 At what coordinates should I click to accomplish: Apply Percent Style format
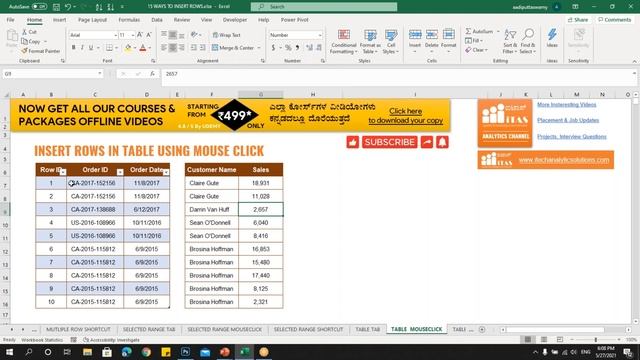(288, 48)
